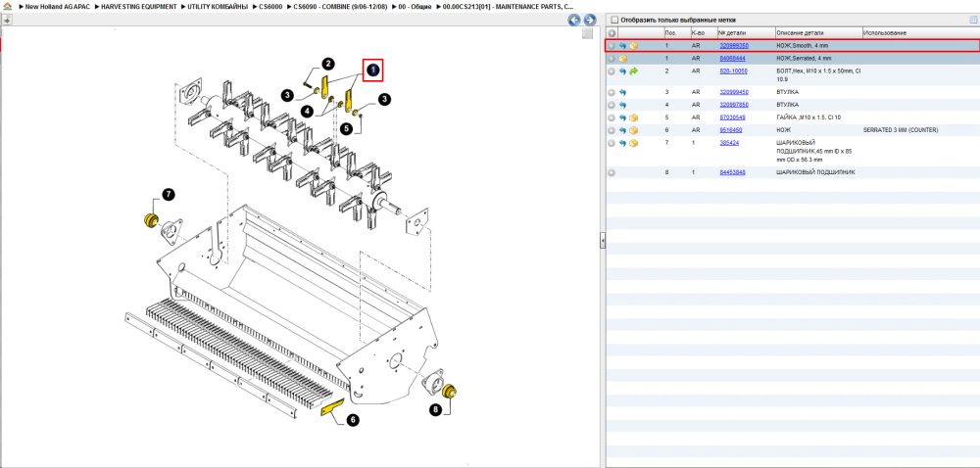Open part link for position 3 ВТУЛКА
This screenshot has height=468, width=980.
pos(734,92)
